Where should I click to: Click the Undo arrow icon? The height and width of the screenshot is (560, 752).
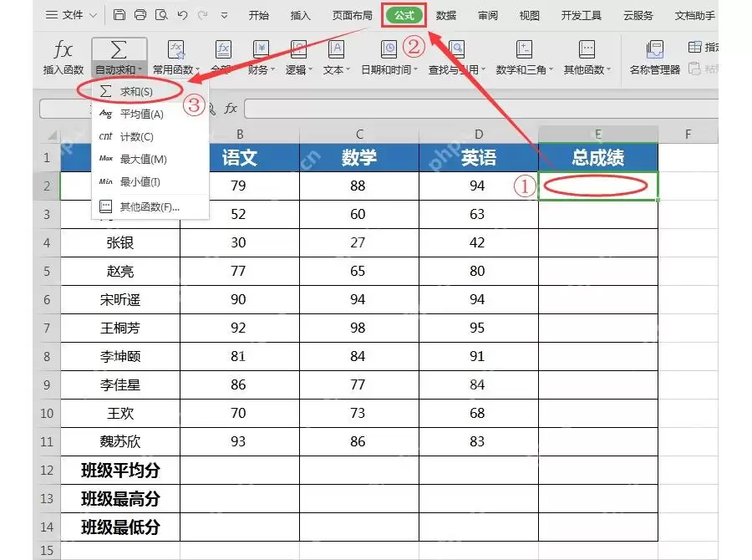(182, 15)
